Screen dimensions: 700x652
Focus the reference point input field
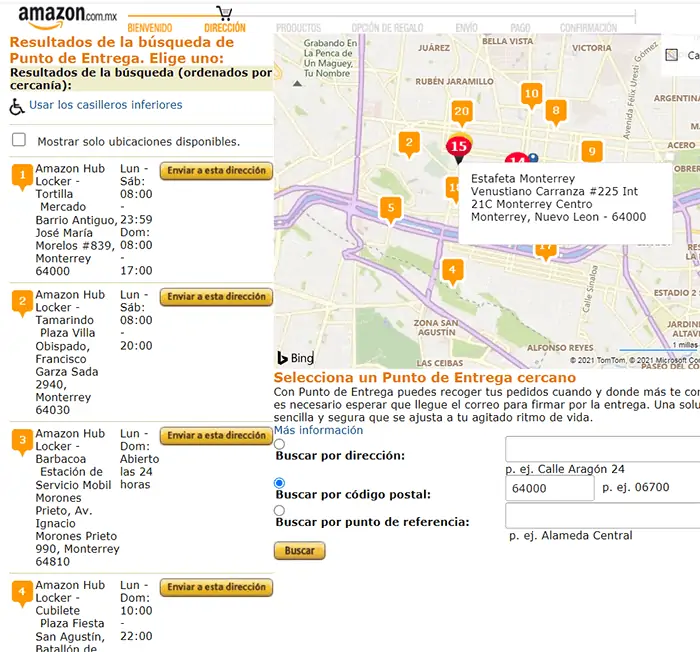pyautogui.click(x=603, y=515)
